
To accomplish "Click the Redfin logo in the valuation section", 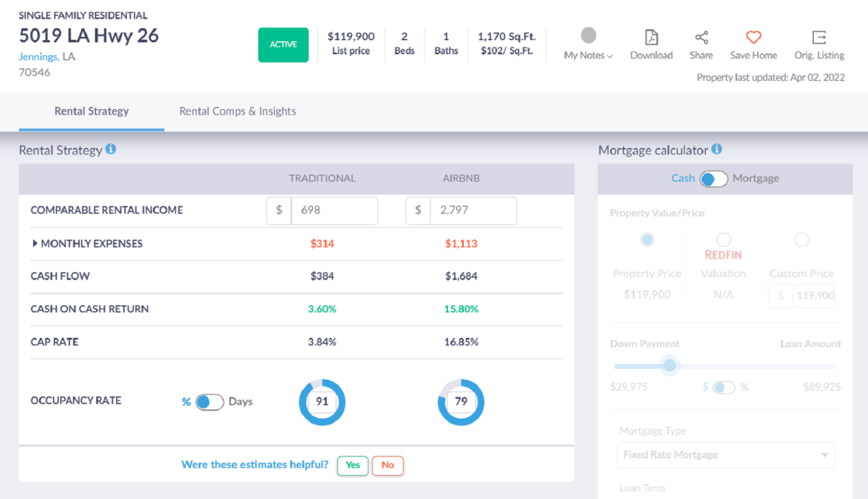I will pos(723,255).
